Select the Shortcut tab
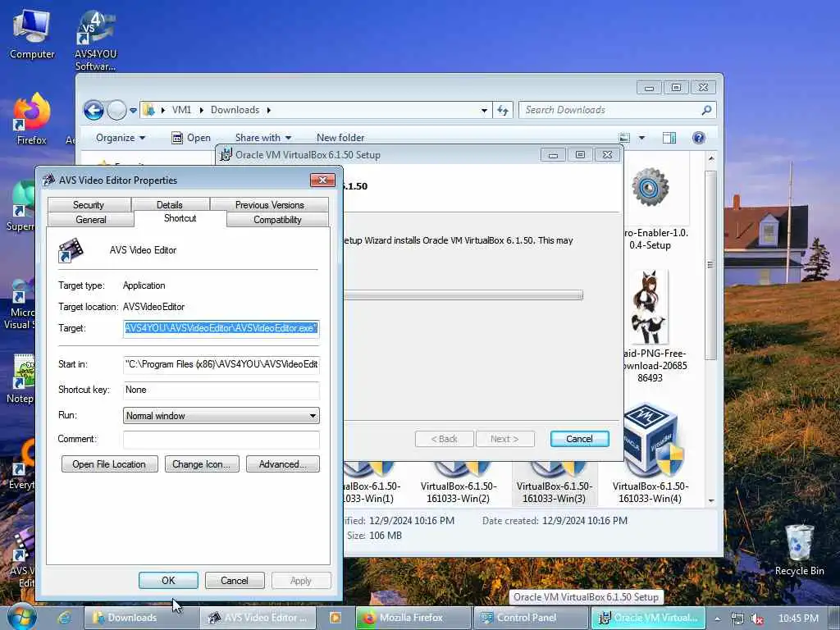Screen dimensions: 840x630 [x=180, y=218]
